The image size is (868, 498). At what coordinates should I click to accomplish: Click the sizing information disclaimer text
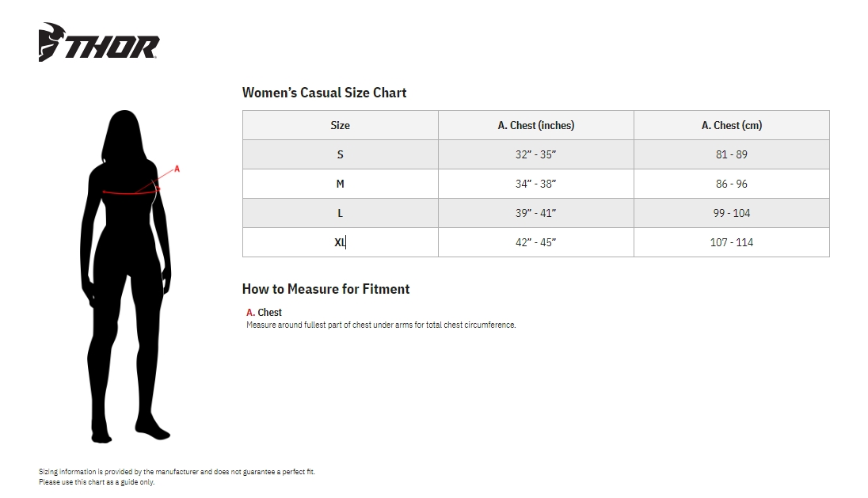coord(177,472)
